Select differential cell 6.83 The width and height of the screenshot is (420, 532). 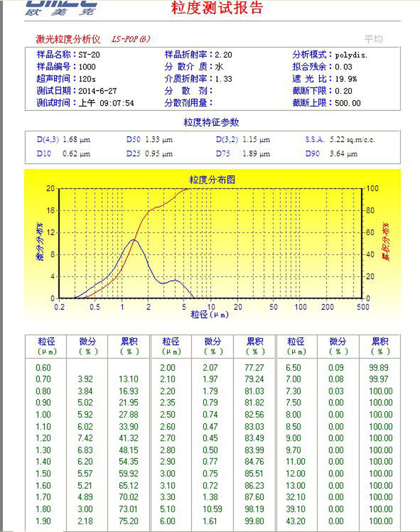pyautogui.click(x=85, y=450)
